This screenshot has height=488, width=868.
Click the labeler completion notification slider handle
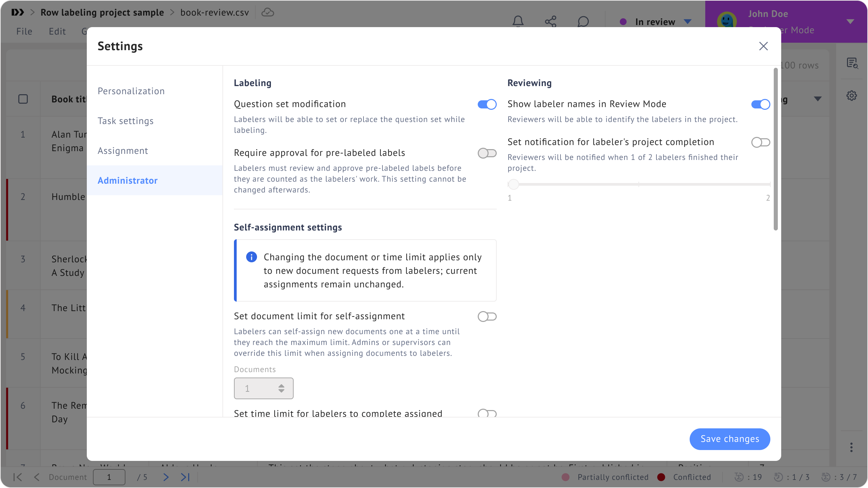[513, 184]
